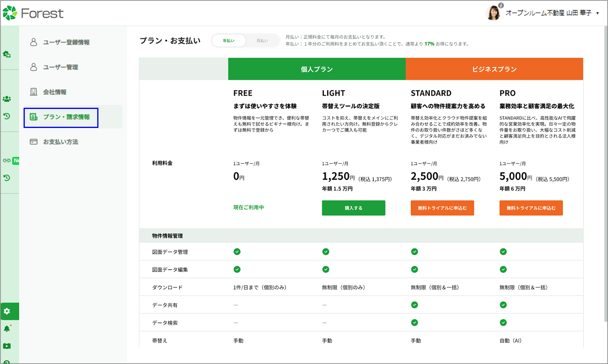This screenshot has height=364, width=608.
Task: Click the orange ビジネスプラン header
Action: (494, 69)
